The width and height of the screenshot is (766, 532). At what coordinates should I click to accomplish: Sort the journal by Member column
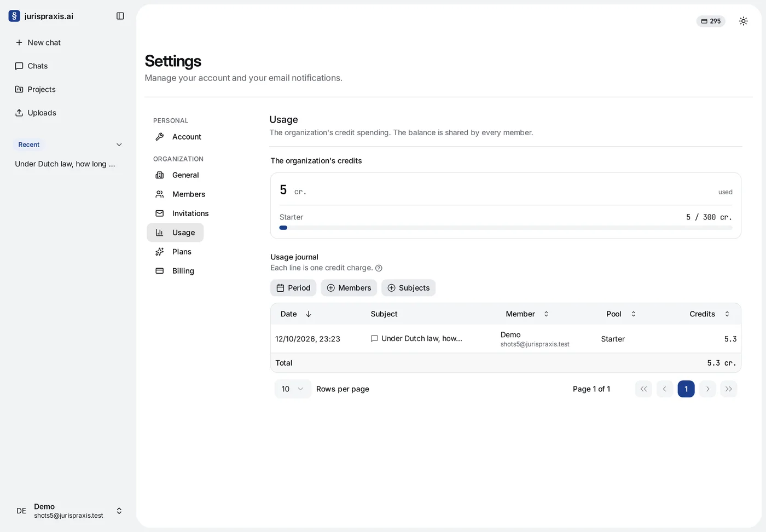click(527, 314)
